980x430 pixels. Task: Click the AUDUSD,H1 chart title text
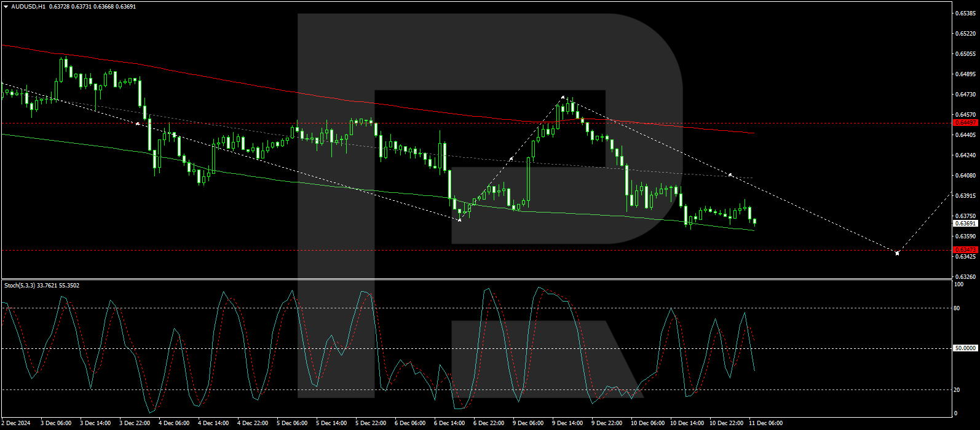(x=28, y=7)
